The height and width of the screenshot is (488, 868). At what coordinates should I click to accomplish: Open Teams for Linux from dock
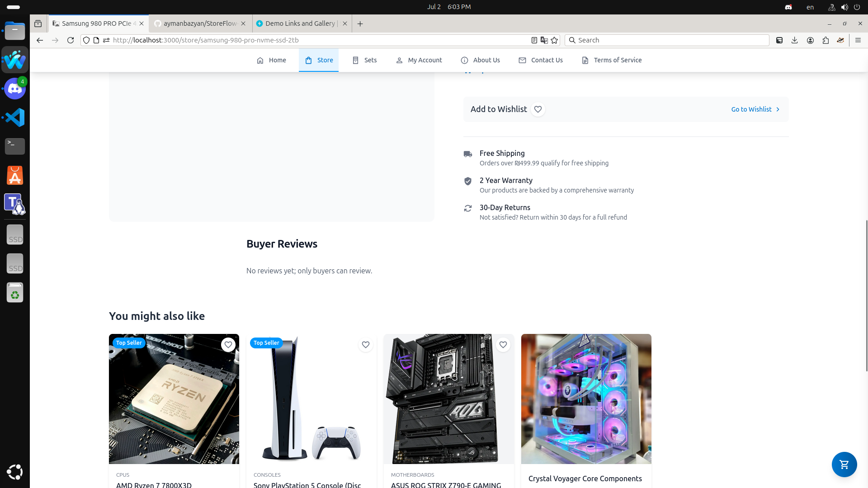[x=15, y=204]
